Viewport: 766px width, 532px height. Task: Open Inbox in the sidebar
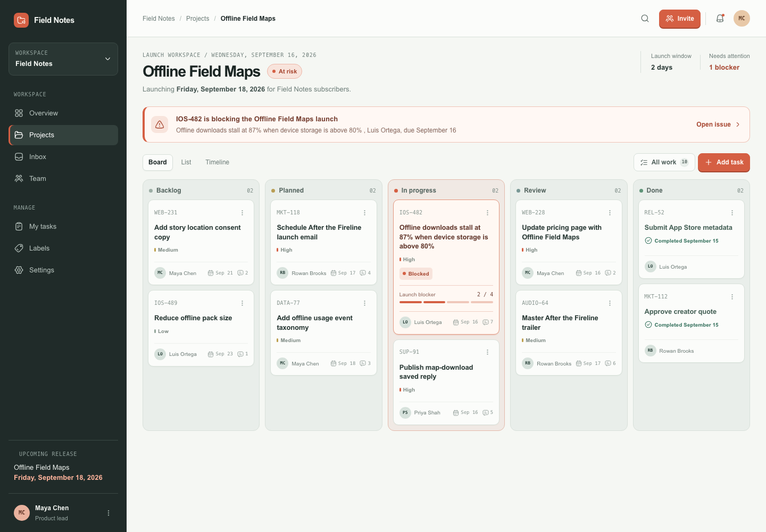63,157
